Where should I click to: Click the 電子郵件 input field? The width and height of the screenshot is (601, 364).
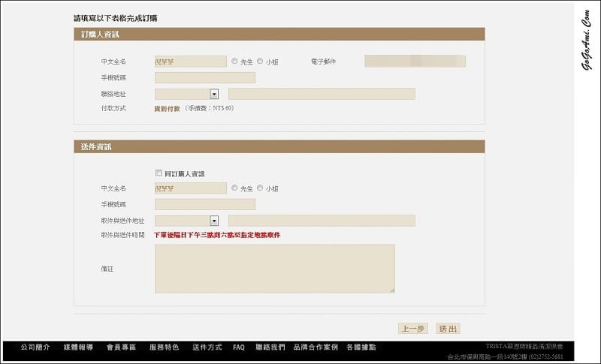tap(415, 62)
